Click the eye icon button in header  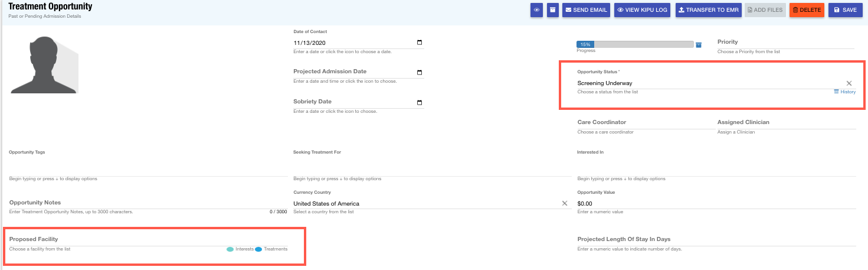point(536,10)
